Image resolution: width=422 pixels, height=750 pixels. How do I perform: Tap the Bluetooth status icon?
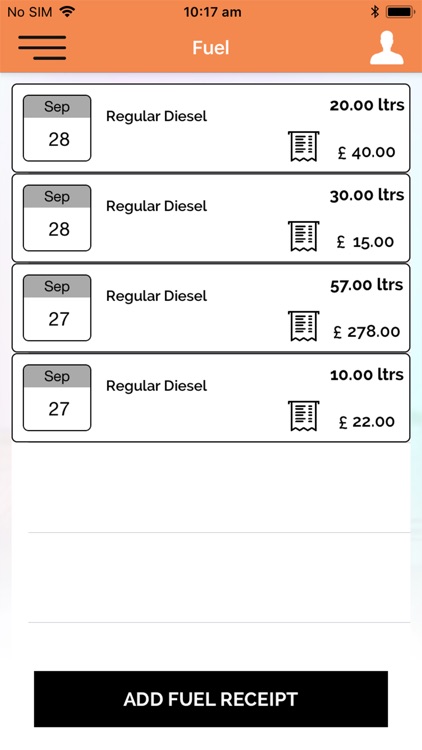(x=375, y=12)
